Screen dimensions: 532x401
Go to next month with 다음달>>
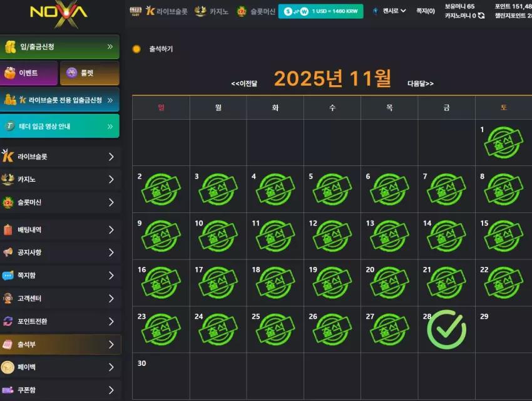point(421,83)
